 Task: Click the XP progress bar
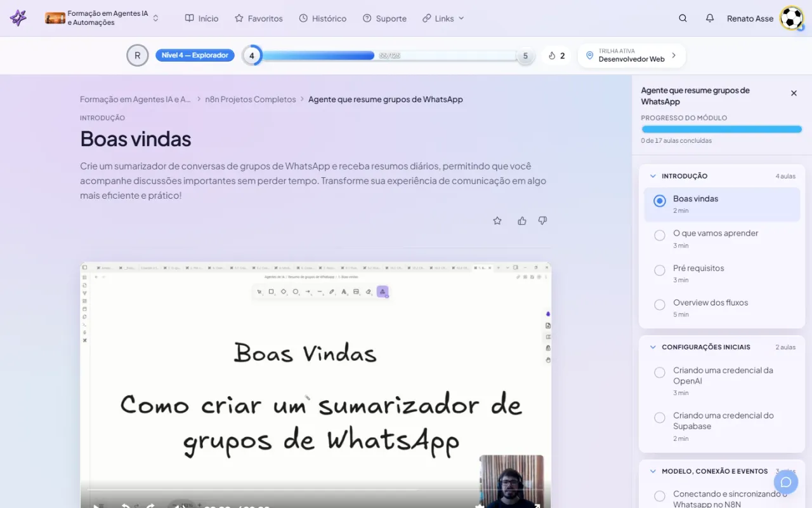point(390,55)
